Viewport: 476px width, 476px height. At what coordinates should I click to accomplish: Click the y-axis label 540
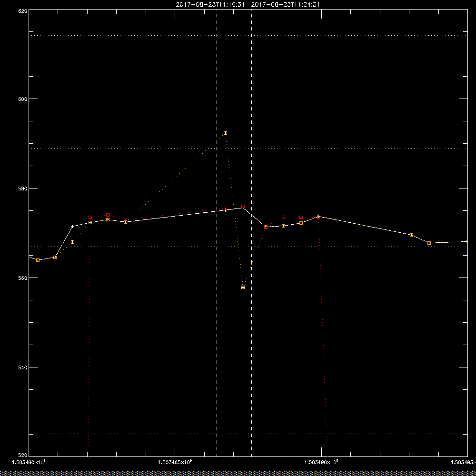[x=23, y=367]
